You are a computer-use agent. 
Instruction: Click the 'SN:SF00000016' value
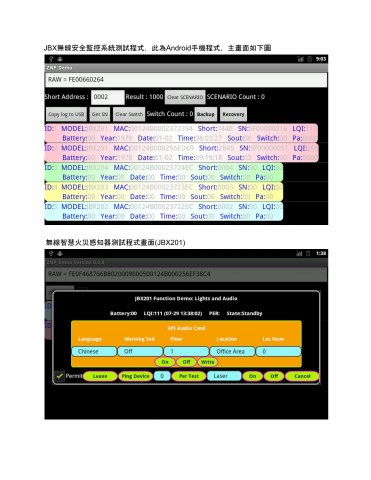click(262, 129)
